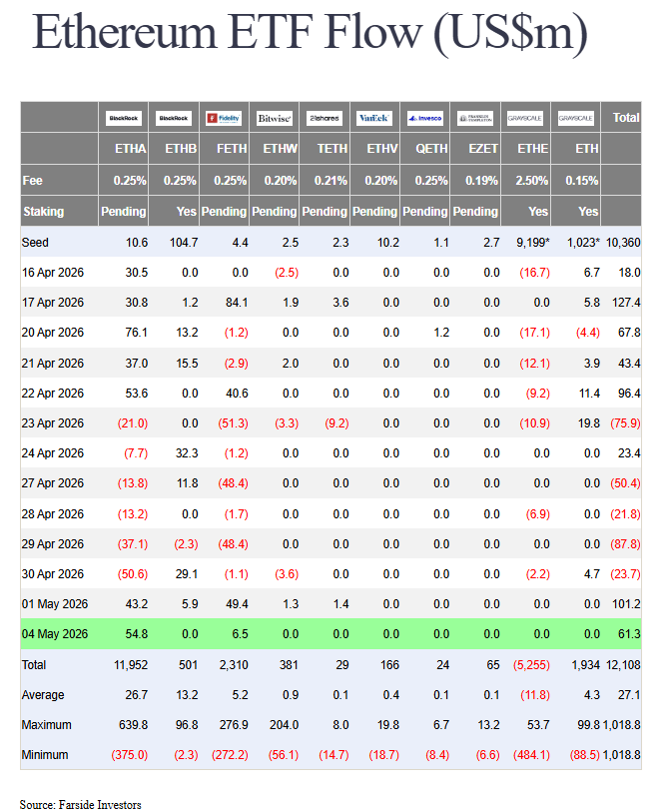
Task: Click the 30 Apr 2026 date
Action: 52,575
